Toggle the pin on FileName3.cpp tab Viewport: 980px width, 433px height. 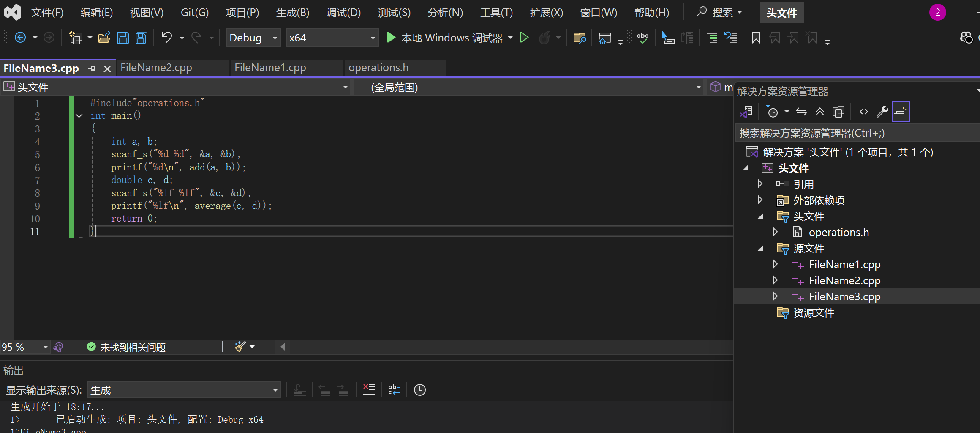(x=92, y=69)
